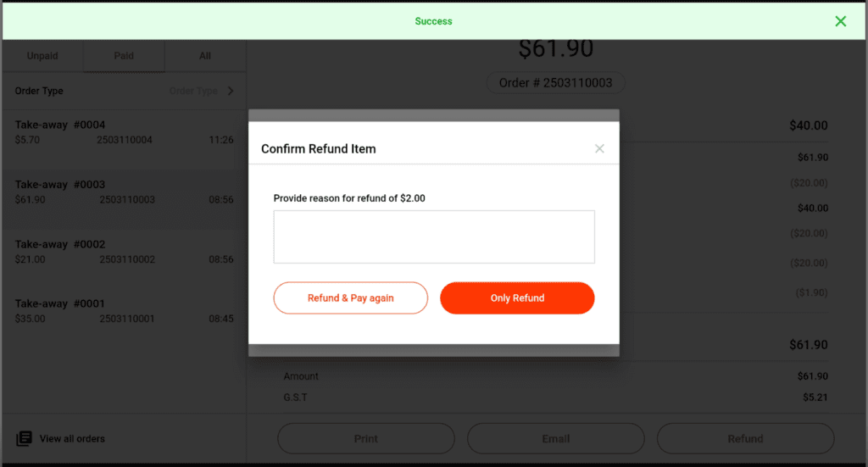Click the Order Type filter label
The height and width of the screenshot is (467, 868).
(39, 92)
